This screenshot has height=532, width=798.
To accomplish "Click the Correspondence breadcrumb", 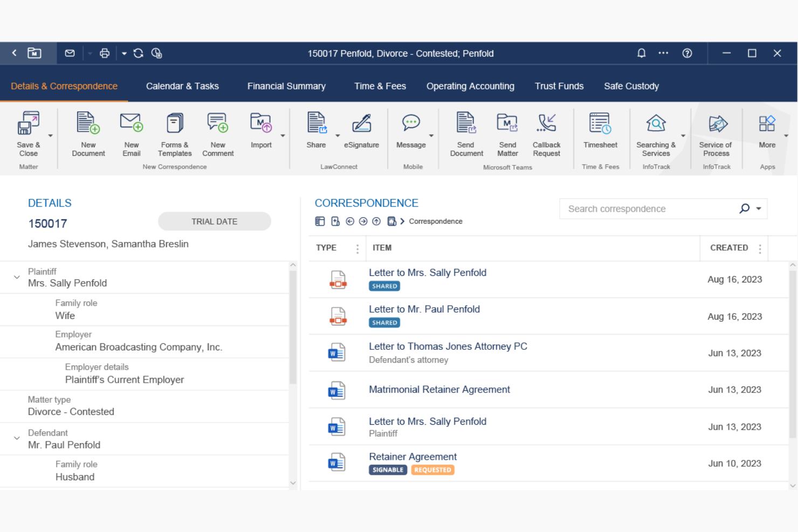I will 436,222.
